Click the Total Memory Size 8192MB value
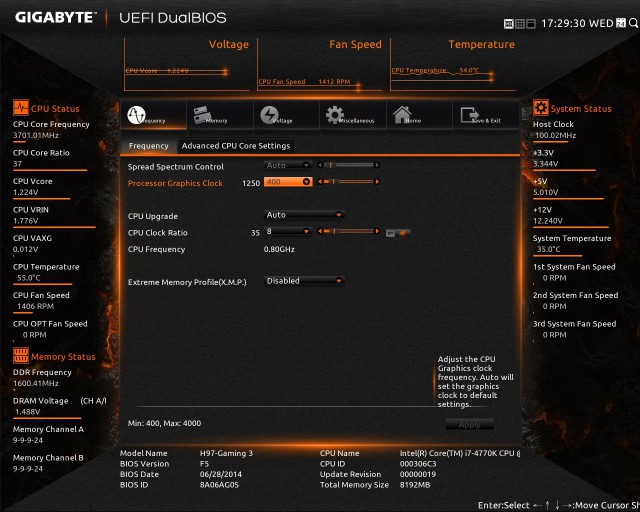Image resolution: width=640 pixels, height=512 pixels. pos(415,485)
